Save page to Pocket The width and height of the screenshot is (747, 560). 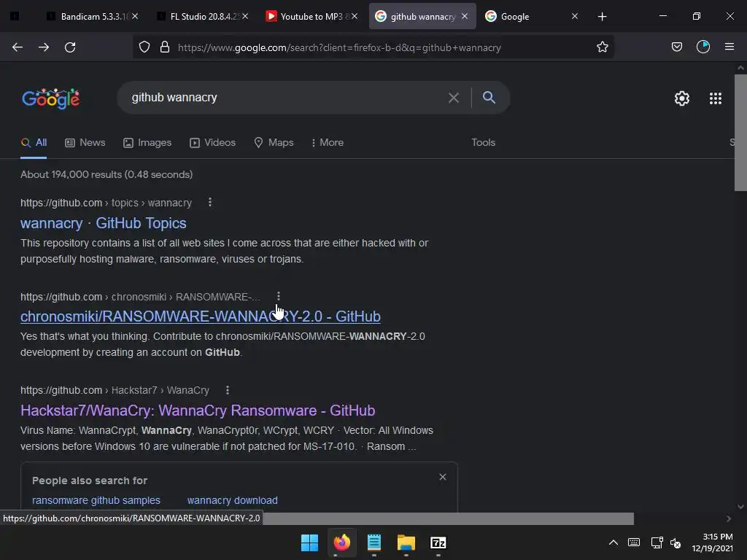[676, 47]
